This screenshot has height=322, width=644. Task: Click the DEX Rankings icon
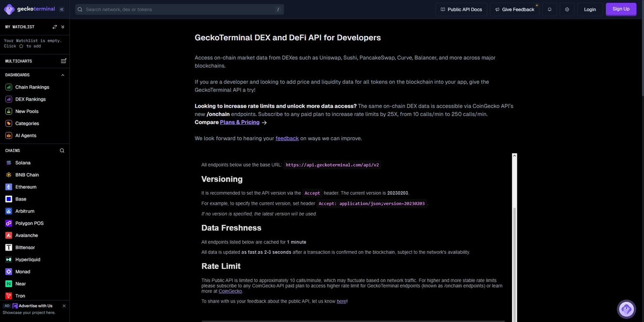[x=8, y=99]
